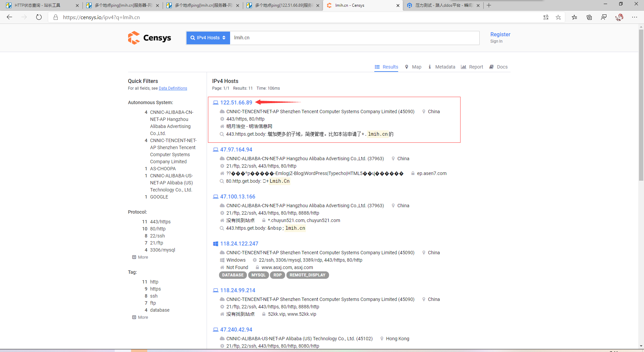Switch to the Map tab
The image size is (644, 352).
(x=413, y=67)
